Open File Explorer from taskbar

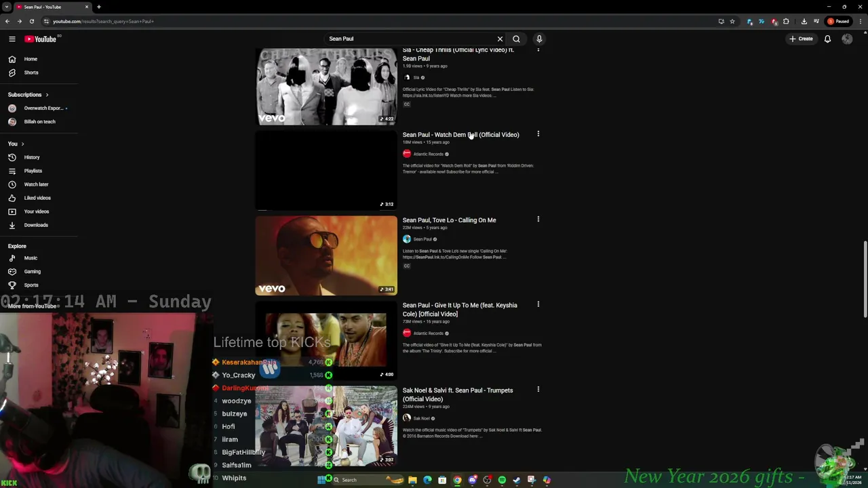[x=412, y=480]
